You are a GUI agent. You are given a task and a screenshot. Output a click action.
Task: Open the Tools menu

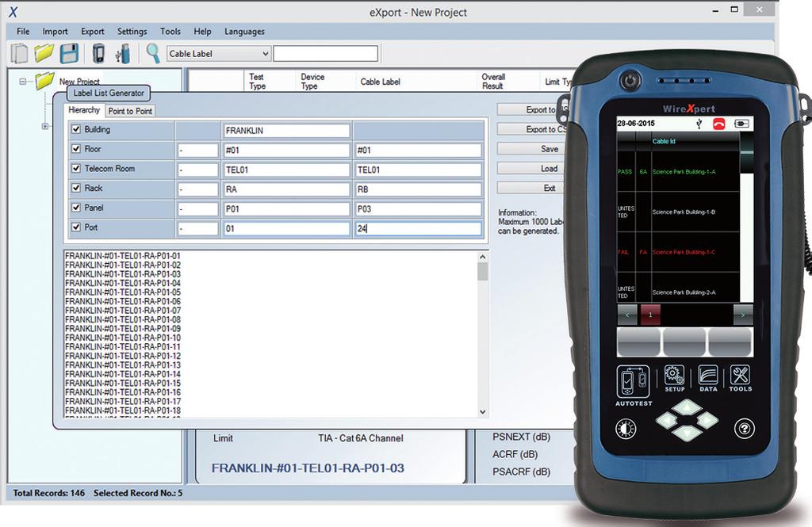pyautogui.click(x=170, y=31)
